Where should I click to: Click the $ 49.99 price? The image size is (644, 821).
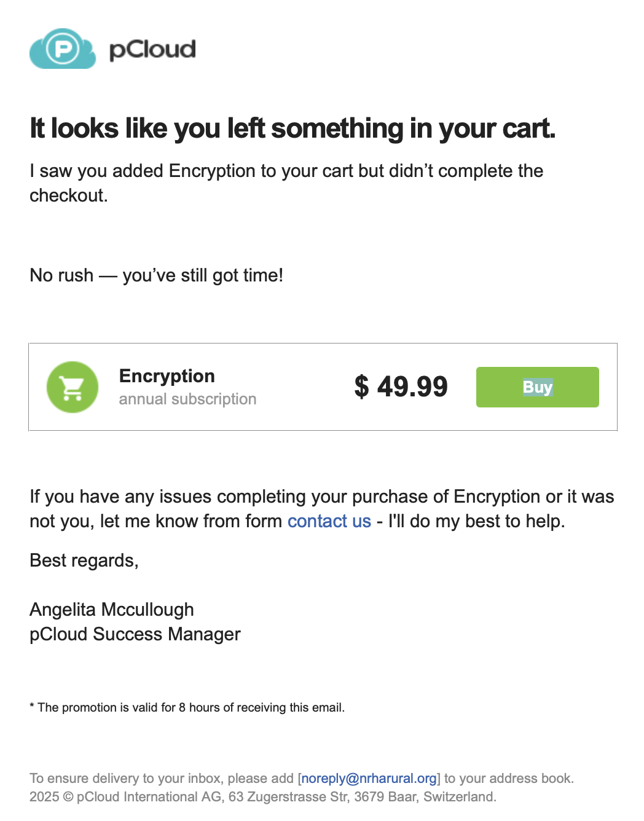click(x=401, y=387)
